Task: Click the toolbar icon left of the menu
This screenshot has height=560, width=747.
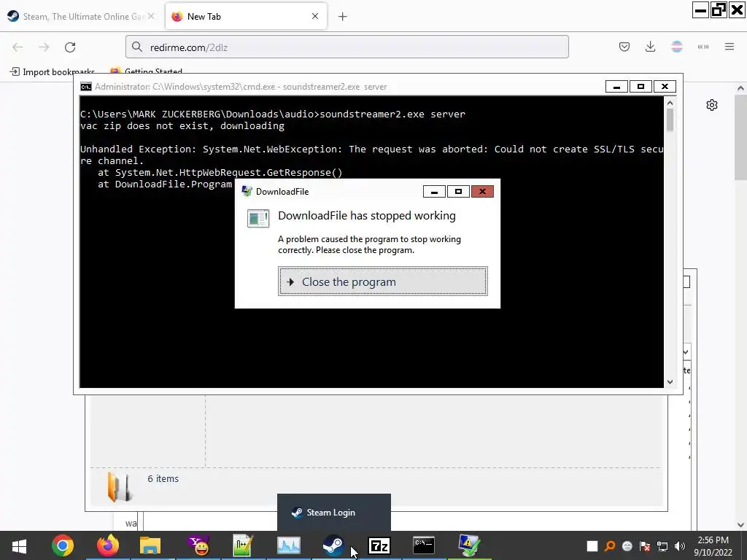Action: pyautogui.click(x=703, y=47)
